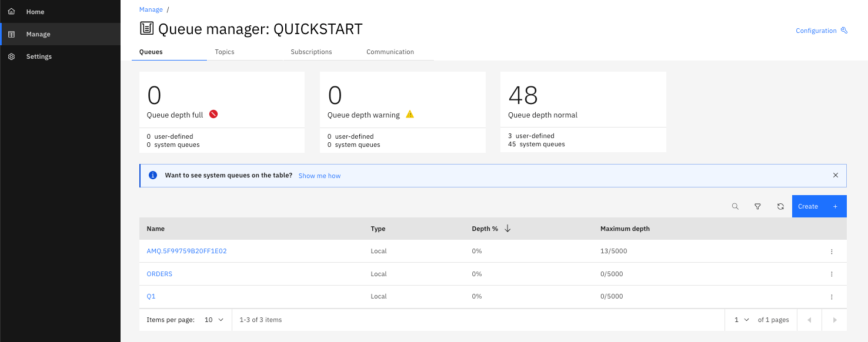Click the Create button to add a queue
The width and height of the screenshot is (868, 342).
(x=819, y=206)
